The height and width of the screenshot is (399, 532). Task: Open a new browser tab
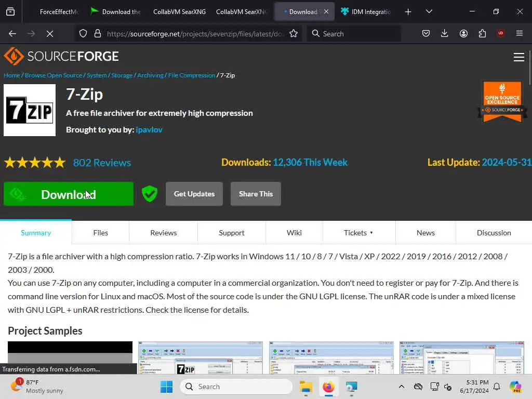click(408, 12)
